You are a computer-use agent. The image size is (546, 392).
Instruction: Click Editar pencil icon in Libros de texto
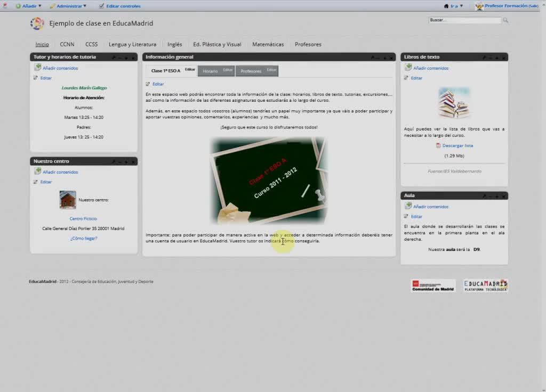tap(406, 78)
